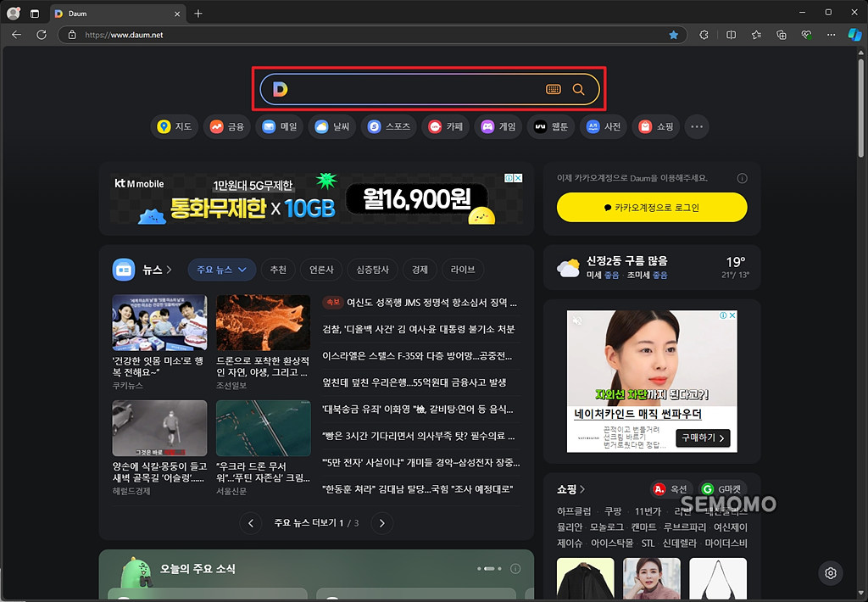Open the 게임 game shortcut
868x602 pixels.
click(498, 127)
